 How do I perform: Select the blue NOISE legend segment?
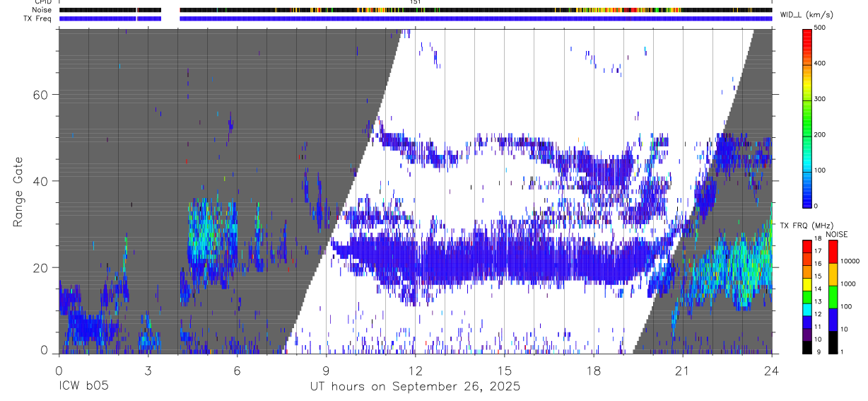tap(833, 320)
